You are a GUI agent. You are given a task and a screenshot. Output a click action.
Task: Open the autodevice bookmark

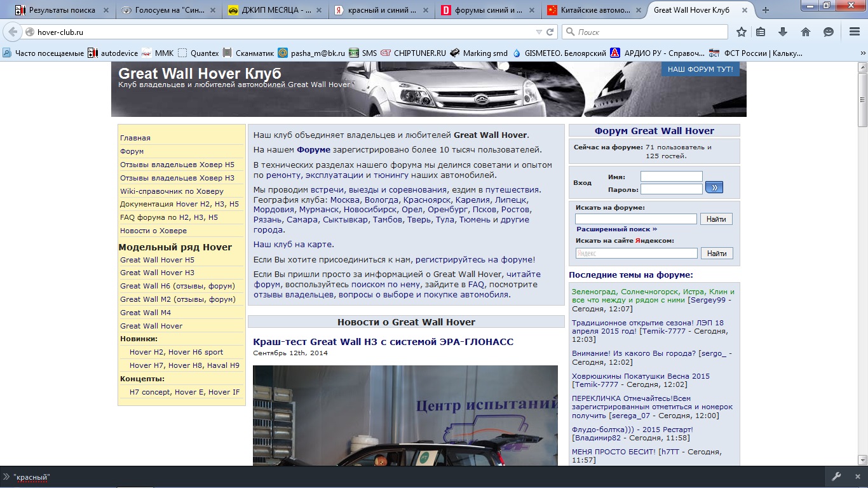pos(113,53)
